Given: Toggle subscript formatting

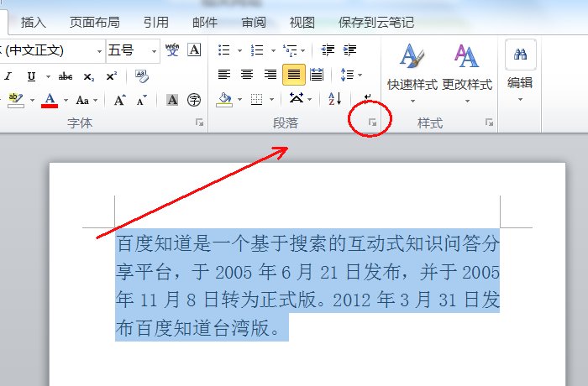Looking at the screenshot, I should pos(89,77).
